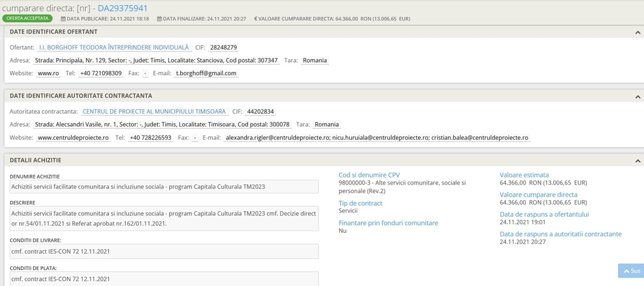The image size is (644, 286).
Task: Collapse the DATE IDENTIFICARE OFERTANT section
Action: coord(637,32)
